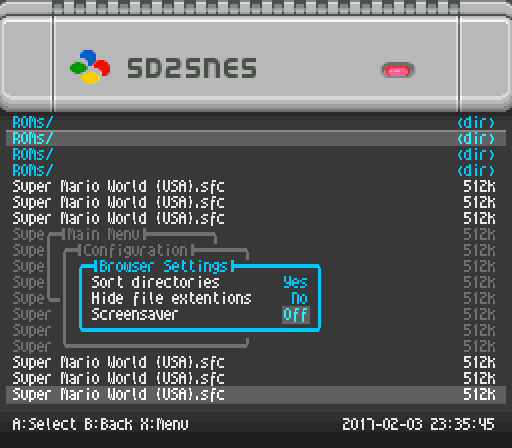
Task: Toggle Screensaver Off setting
Action: (x=296, y=315)
